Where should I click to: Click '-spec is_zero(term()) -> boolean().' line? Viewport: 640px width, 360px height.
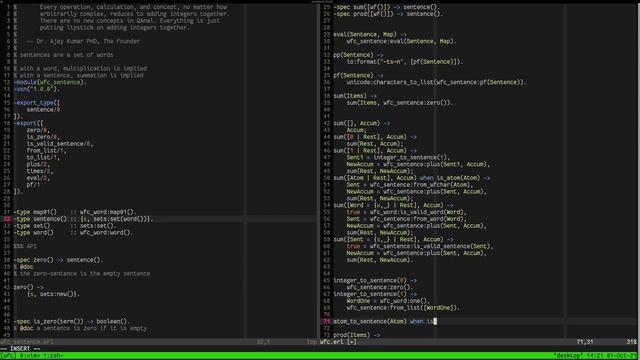tap(72, 321)
